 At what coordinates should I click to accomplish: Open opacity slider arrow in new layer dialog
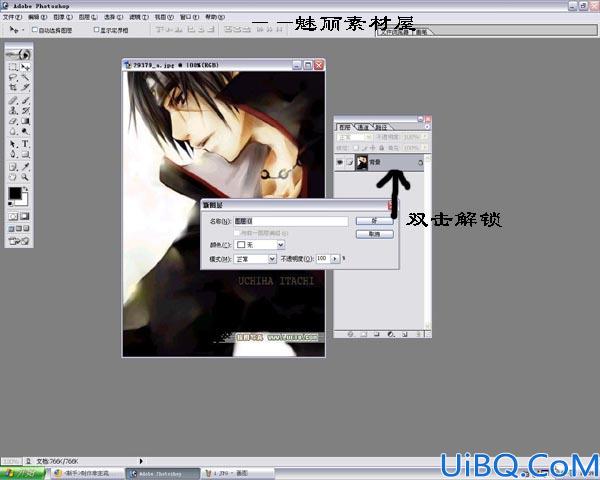tap(335, 259)
